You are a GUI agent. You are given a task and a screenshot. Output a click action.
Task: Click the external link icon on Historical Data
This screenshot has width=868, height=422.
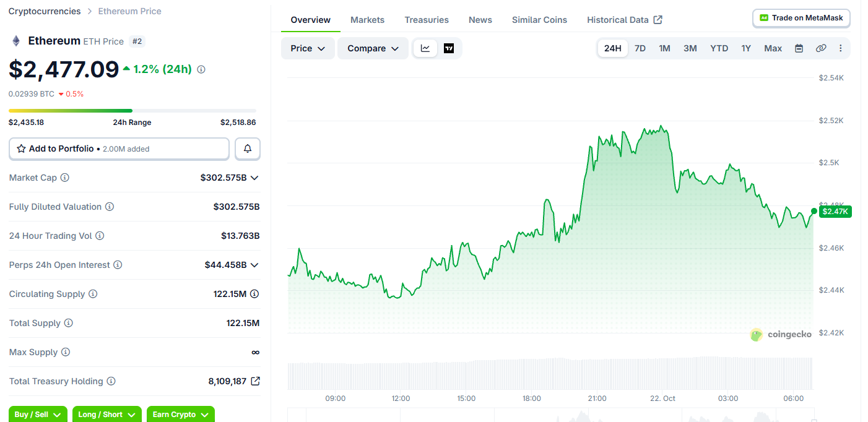point(658,20)
